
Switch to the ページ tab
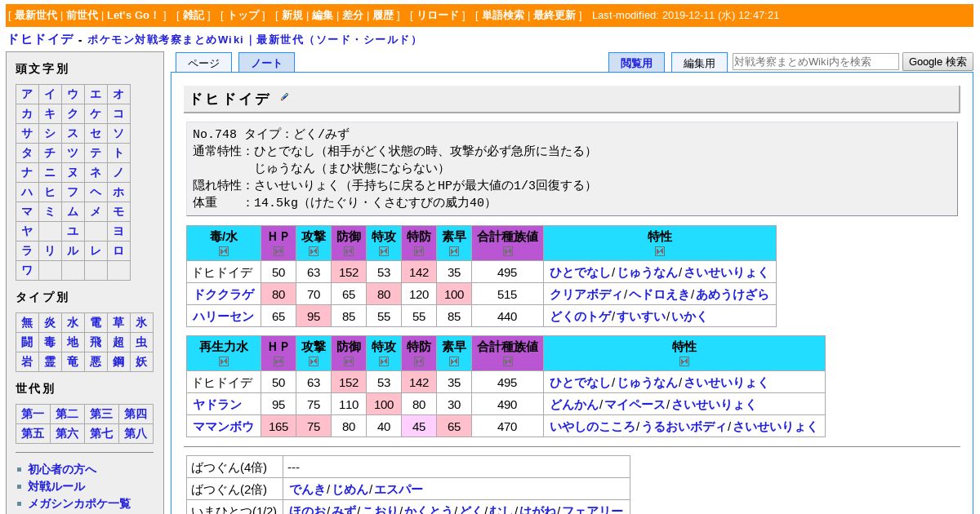click(x=203, y=63)
